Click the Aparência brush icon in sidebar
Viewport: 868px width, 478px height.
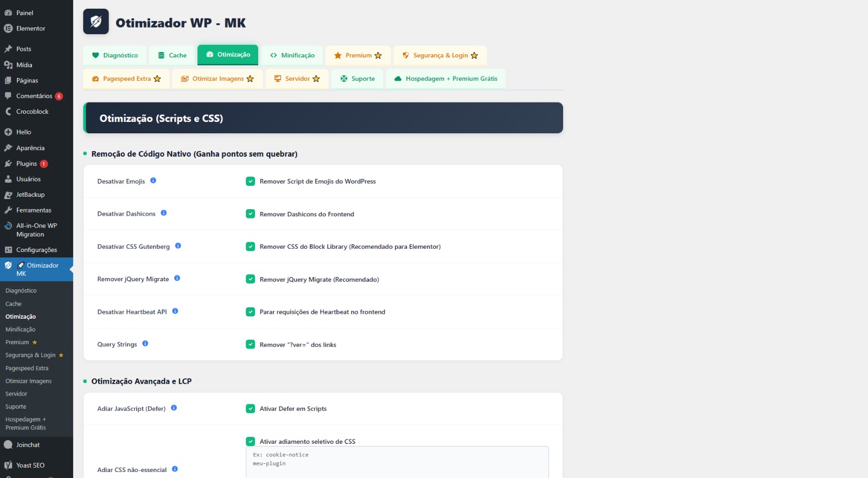pos(8,148)
